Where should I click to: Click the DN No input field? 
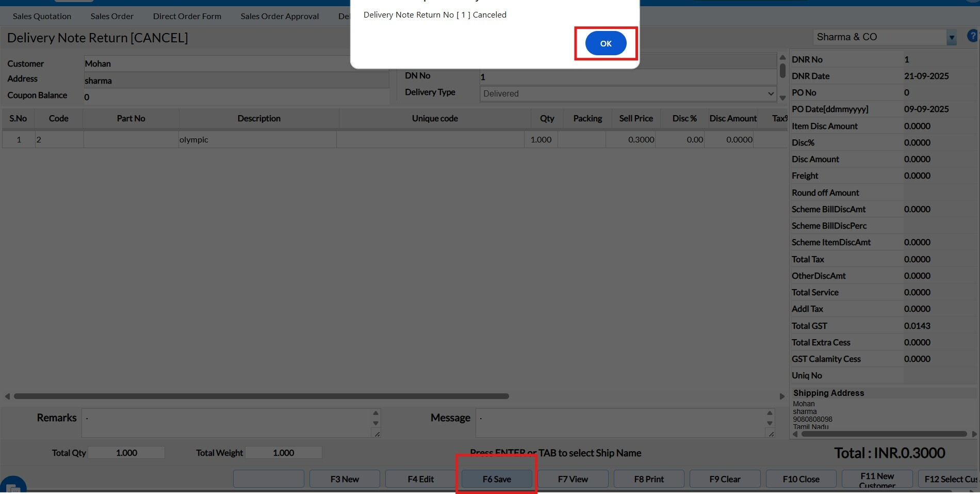coord(628,77)
